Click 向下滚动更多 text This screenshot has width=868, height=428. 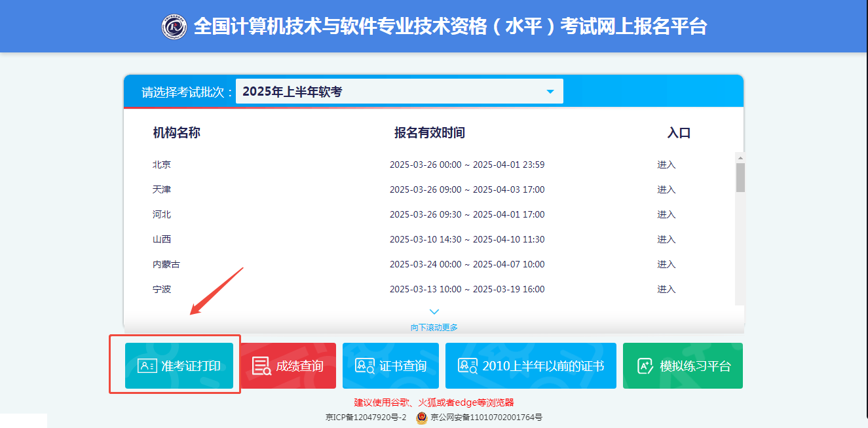tap(434, 327)
